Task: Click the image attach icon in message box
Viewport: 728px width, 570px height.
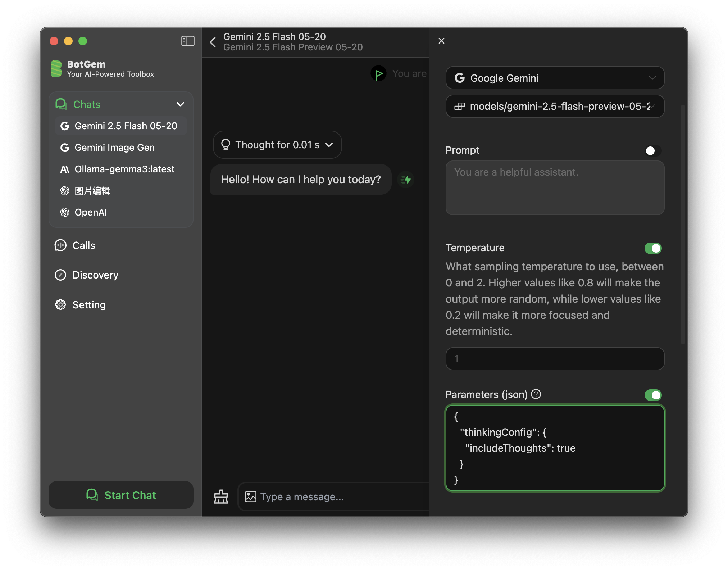Action: (x=251, y=497)
